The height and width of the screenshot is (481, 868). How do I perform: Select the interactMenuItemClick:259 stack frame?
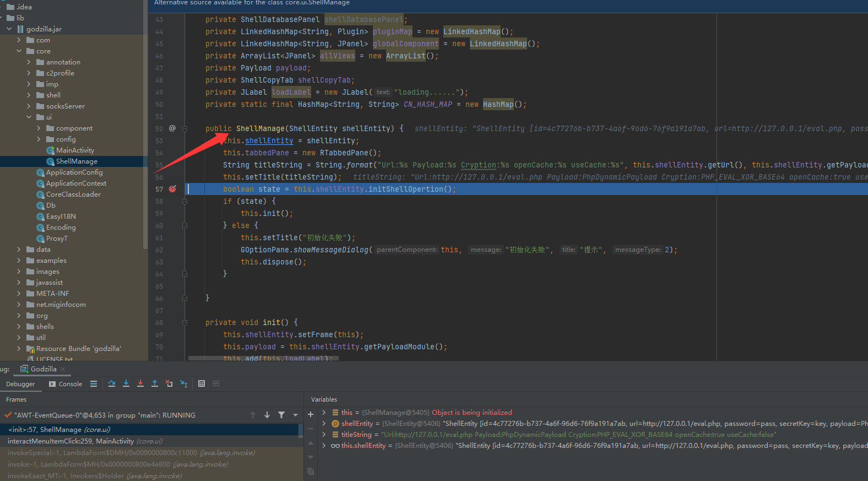point(70,441)
